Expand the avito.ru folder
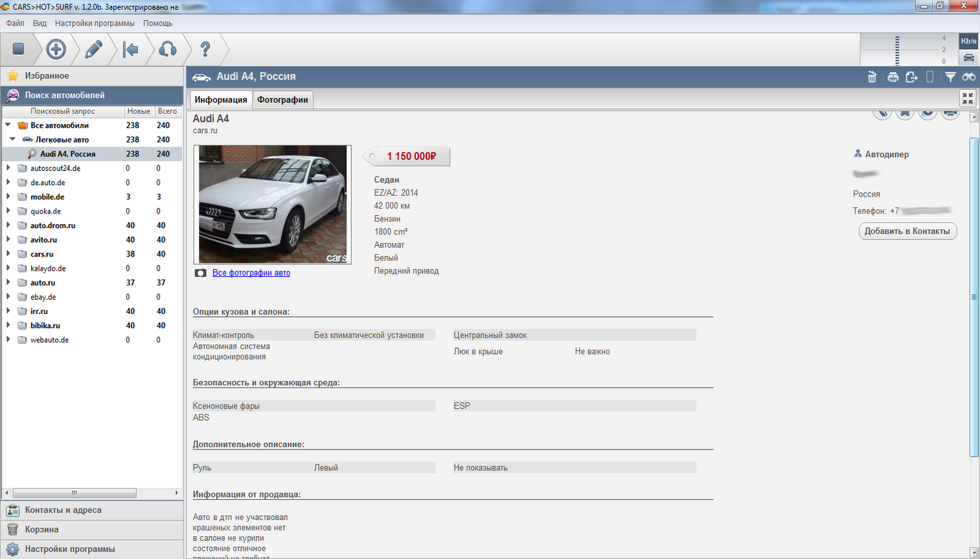 tap(8, 240)
